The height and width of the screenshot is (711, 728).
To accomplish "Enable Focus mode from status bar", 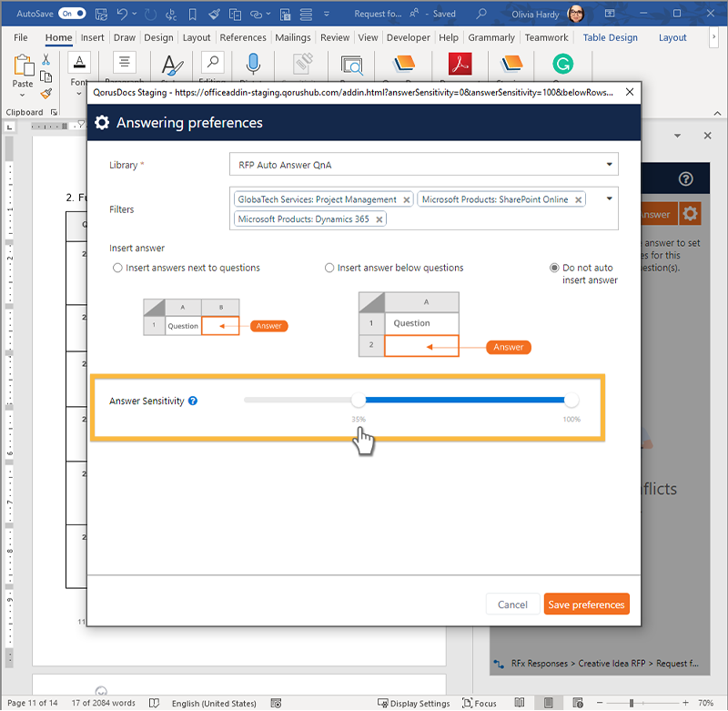I will pyautogui.click(x=480, y=703).
